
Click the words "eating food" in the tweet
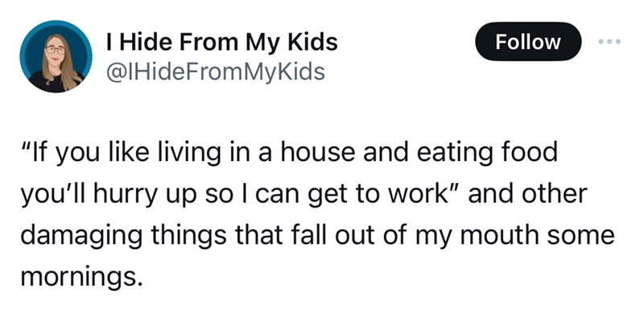click(488, 152)
